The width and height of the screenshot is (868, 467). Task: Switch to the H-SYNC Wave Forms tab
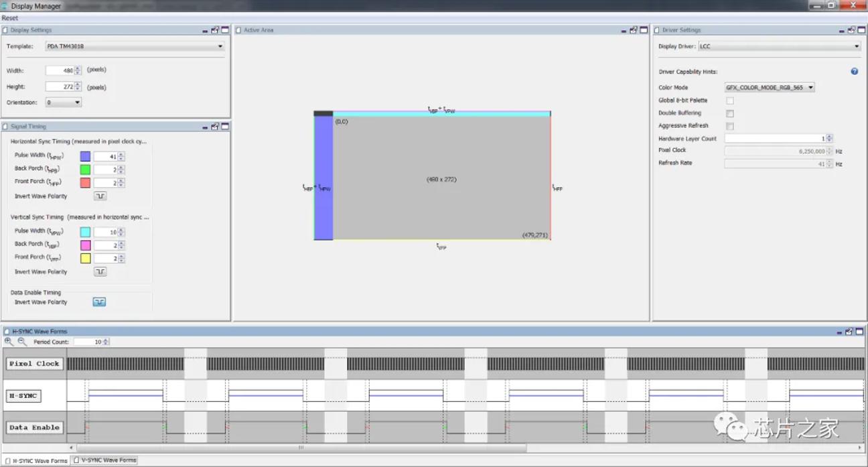point(36,460)
